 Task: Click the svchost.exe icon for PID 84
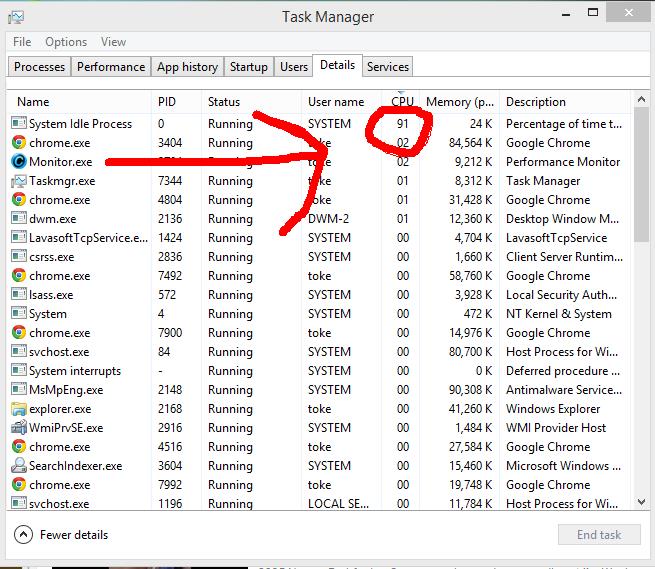pyautogui.click(x=19, y=351)
